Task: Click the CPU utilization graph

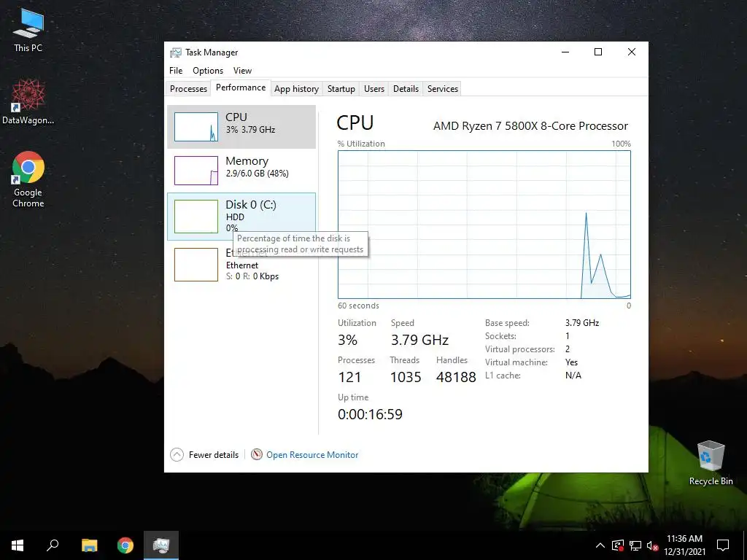Action: (x=484, y=225)
